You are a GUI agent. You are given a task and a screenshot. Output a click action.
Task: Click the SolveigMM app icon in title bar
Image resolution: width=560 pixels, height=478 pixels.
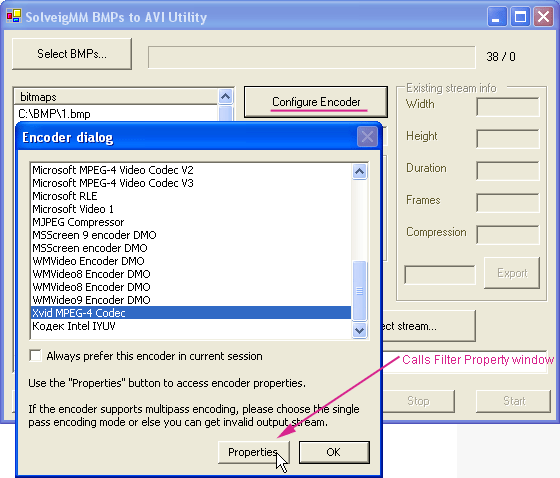tap(14, 16)
